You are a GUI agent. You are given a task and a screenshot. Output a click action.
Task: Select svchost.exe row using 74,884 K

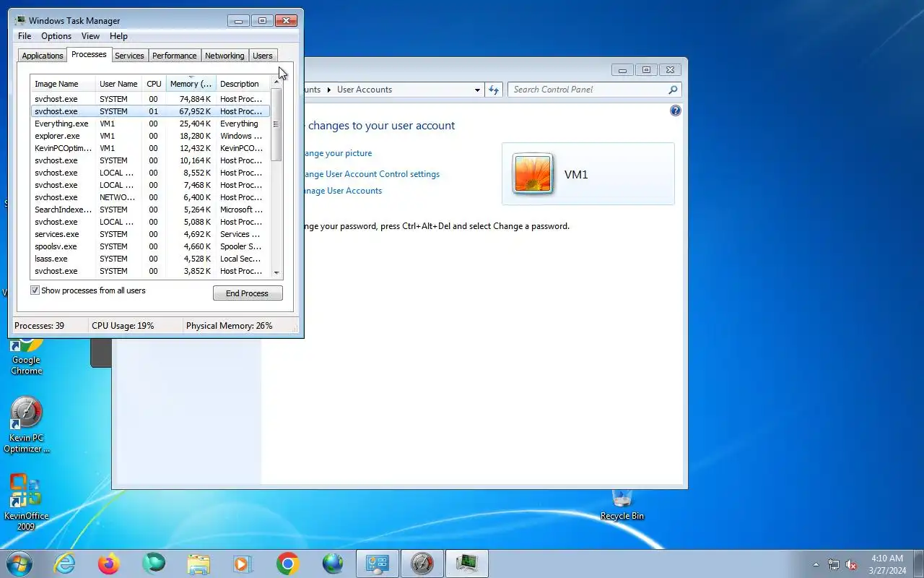[150, 99]
